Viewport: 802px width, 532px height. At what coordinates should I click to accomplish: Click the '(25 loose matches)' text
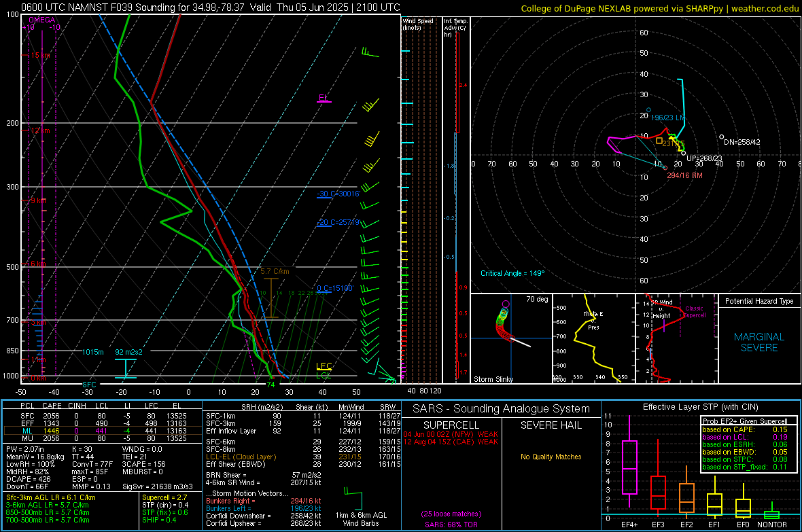coord(451,514)
